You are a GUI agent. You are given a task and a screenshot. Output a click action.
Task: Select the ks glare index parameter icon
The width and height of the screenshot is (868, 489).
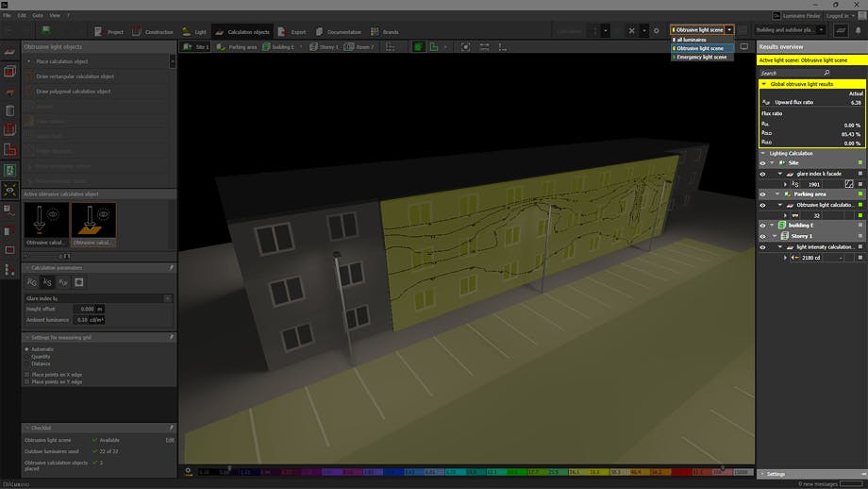tap(47, 282)
